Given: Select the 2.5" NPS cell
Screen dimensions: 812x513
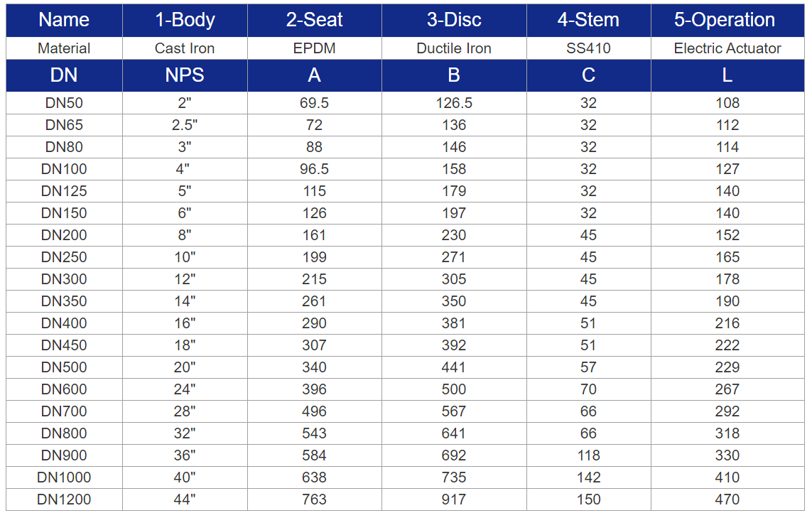Looking at the screenshot, I should [x=185, y=125].
